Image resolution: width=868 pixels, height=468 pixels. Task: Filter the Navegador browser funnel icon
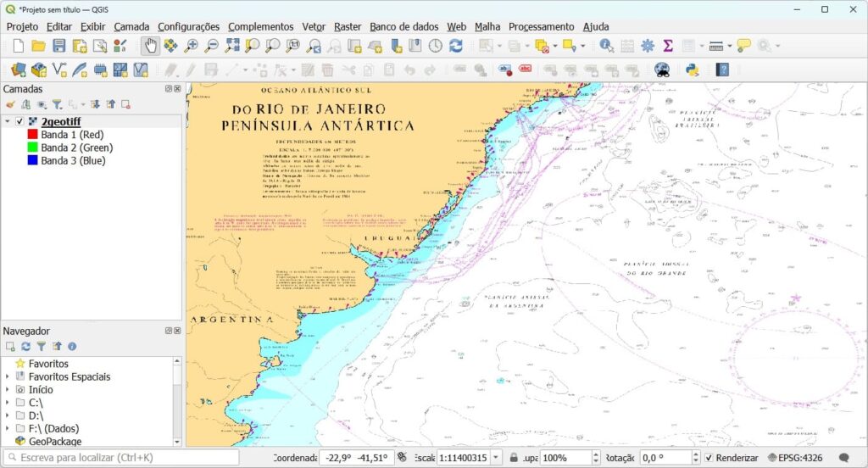click(41, 346)
